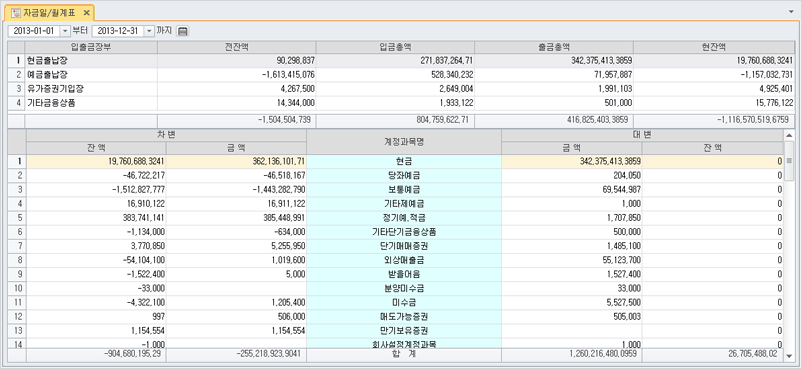Screen dimensions: 802x369
Task: Open the tab list arrow at top right
Action: click(x=792, y=11)
